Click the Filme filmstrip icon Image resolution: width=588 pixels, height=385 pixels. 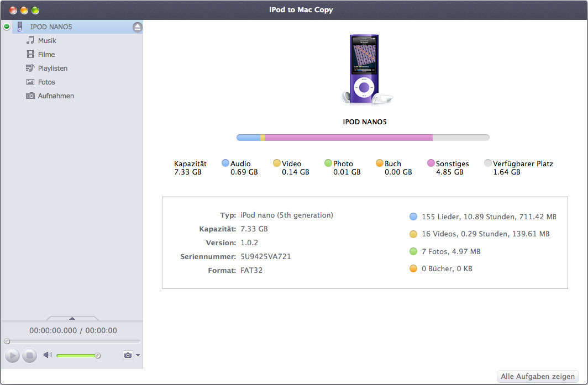30,54
